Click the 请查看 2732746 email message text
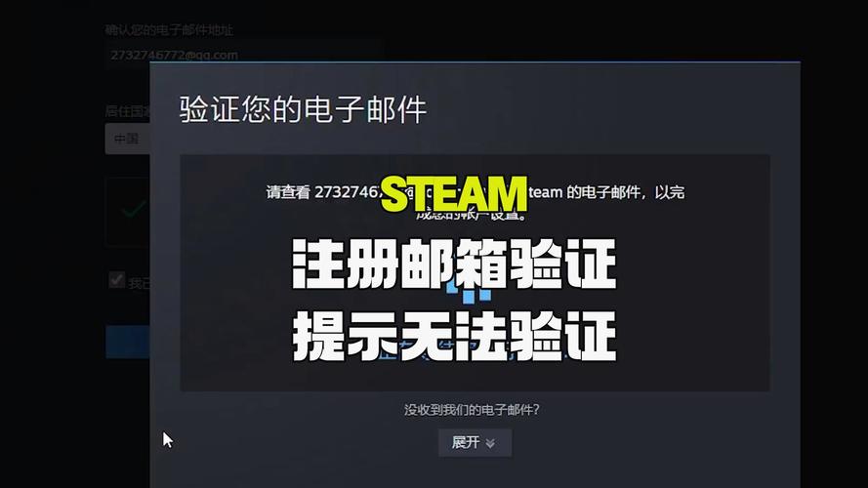 [323, 192]
